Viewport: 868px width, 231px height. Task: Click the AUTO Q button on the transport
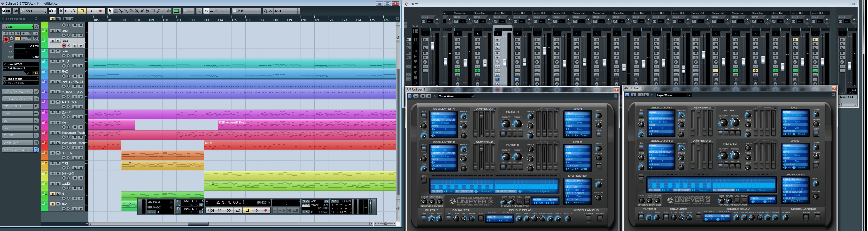point(151,212)
